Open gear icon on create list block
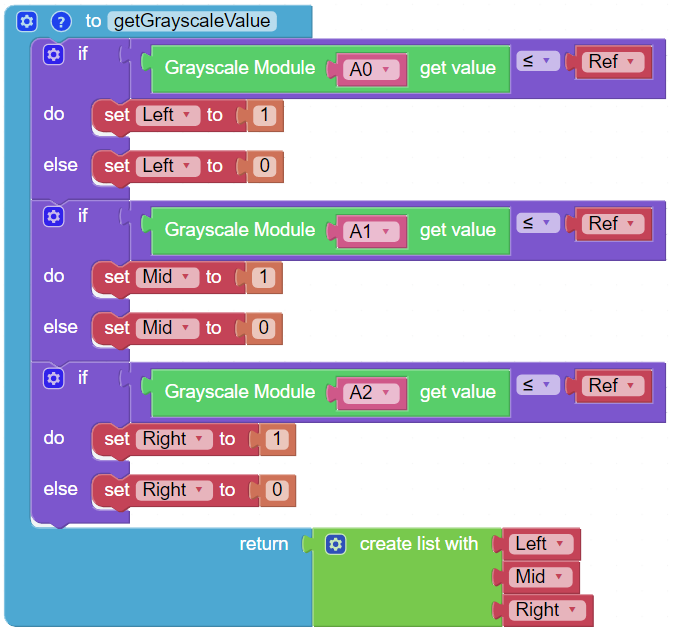 pyautogui.click(x=336, y=544)
